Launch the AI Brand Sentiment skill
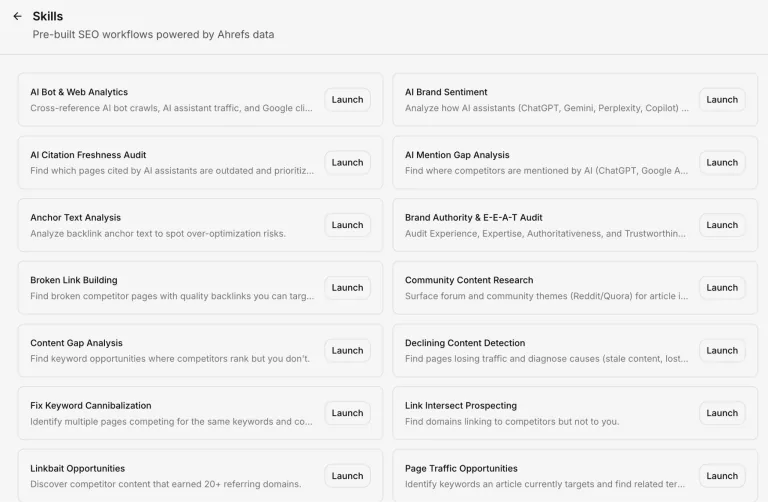Viewport: 768px width, 502px height. pos(722,99)
